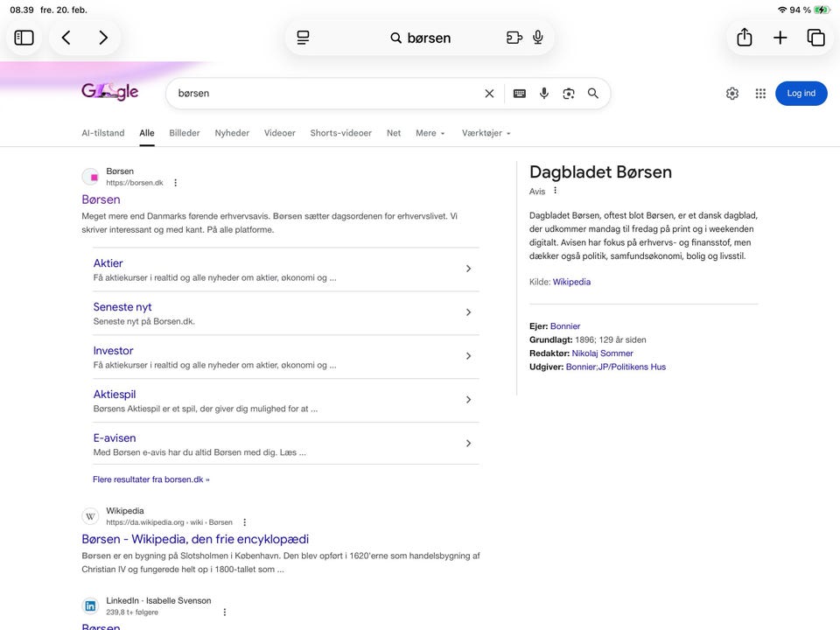Switch to Billeder tab

[185, 133]
